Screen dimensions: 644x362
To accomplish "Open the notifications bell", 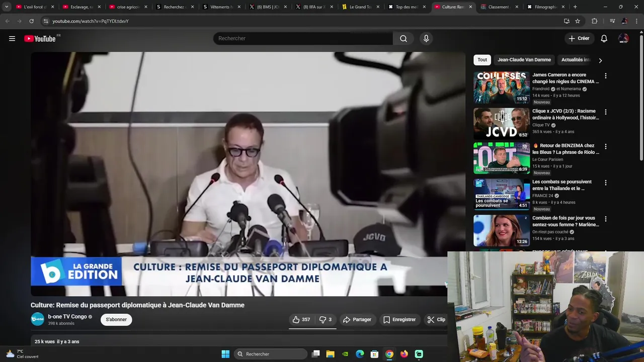I will 604,39.
